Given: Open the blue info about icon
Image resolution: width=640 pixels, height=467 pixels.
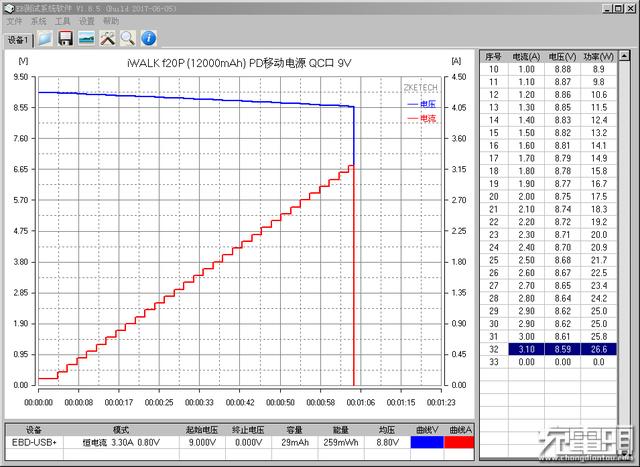Looking at the screenshot, I should pyautogui.click(x=149, y=38).
